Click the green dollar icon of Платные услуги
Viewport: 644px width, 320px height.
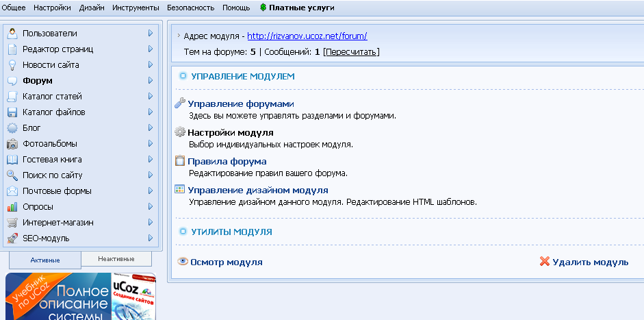[x=263, y=8]
